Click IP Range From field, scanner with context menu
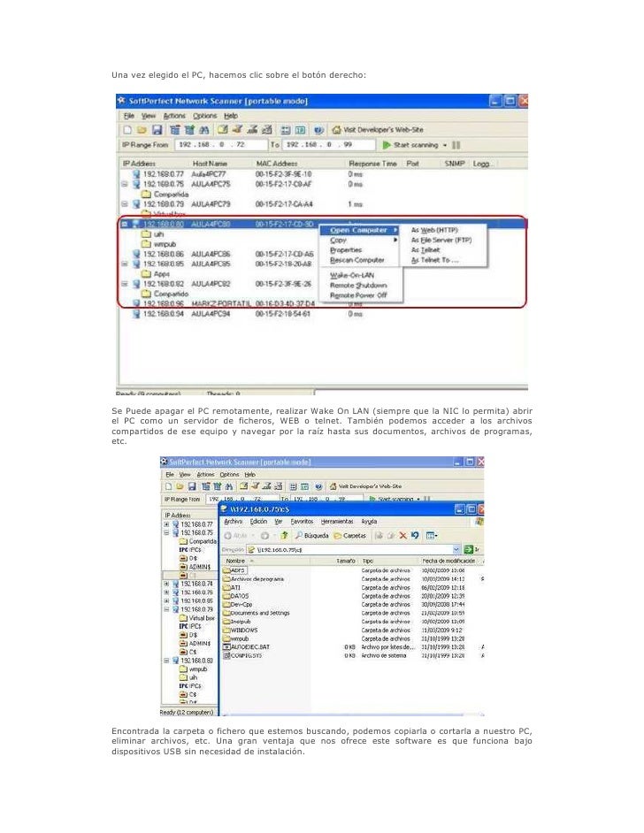Screen dimensions: 644x833 [x=220, y=144]
